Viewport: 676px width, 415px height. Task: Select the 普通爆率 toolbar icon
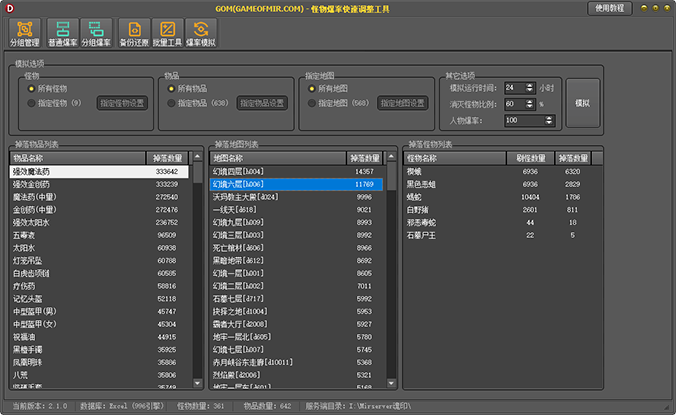[63, 33]
